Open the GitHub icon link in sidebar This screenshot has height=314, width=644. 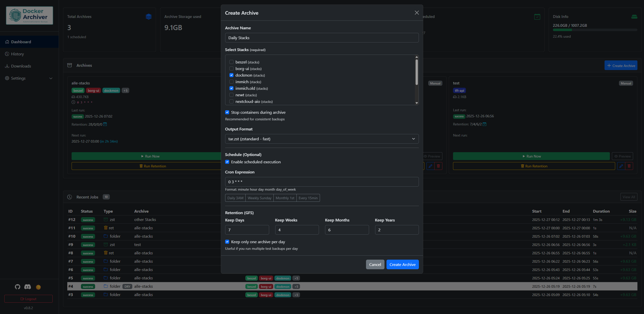click(17, 287)
